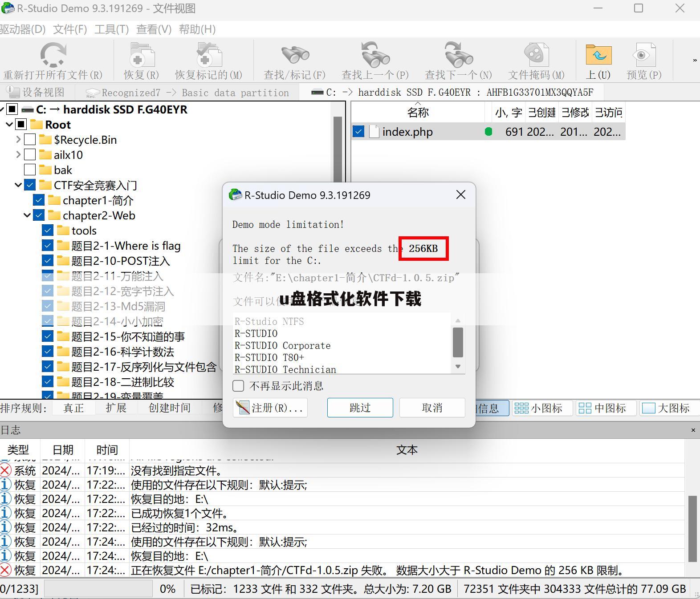Click the Preview (预览) eye icon
The image size is (700, 599).
click(x=644, y=55)
